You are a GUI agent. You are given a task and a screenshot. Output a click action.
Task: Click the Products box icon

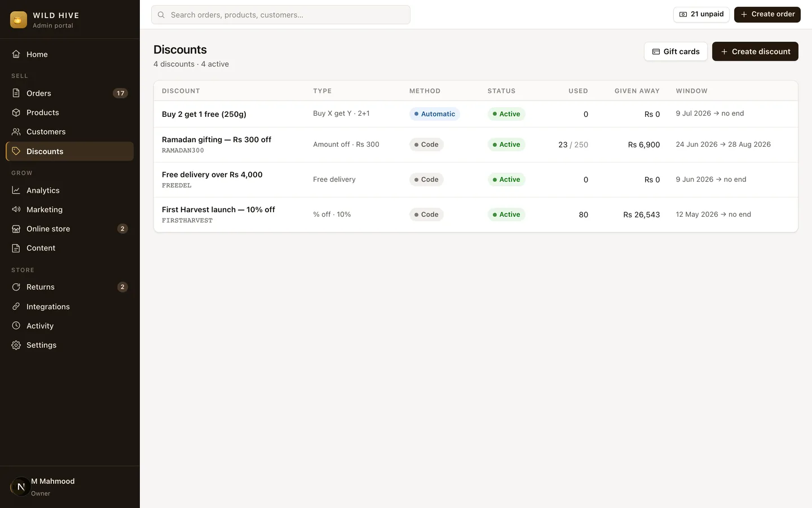coord(16,112)
